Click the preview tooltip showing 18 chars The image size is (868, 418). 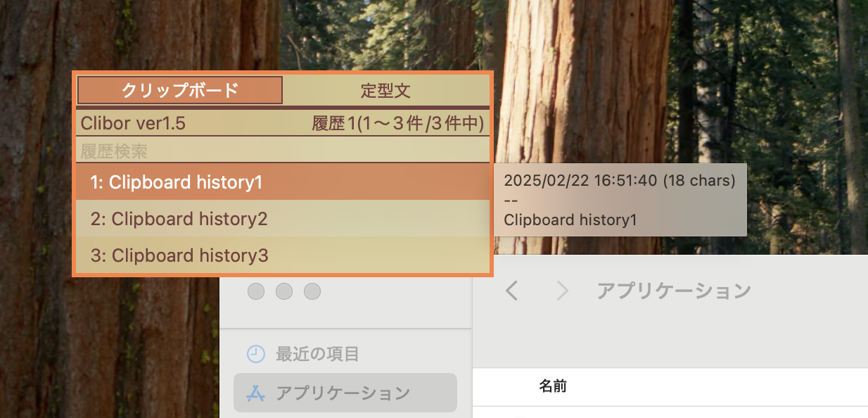pyautogui.click(x=620, y=200)
